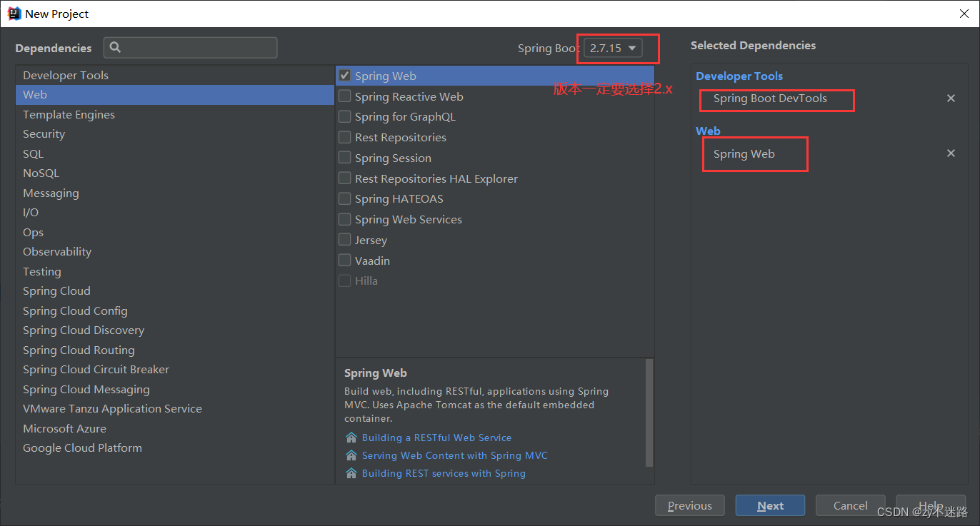Remove Spring Boot DevTools with its X icon
Viewport: 980px width, 526px height.
click(951, 98)
